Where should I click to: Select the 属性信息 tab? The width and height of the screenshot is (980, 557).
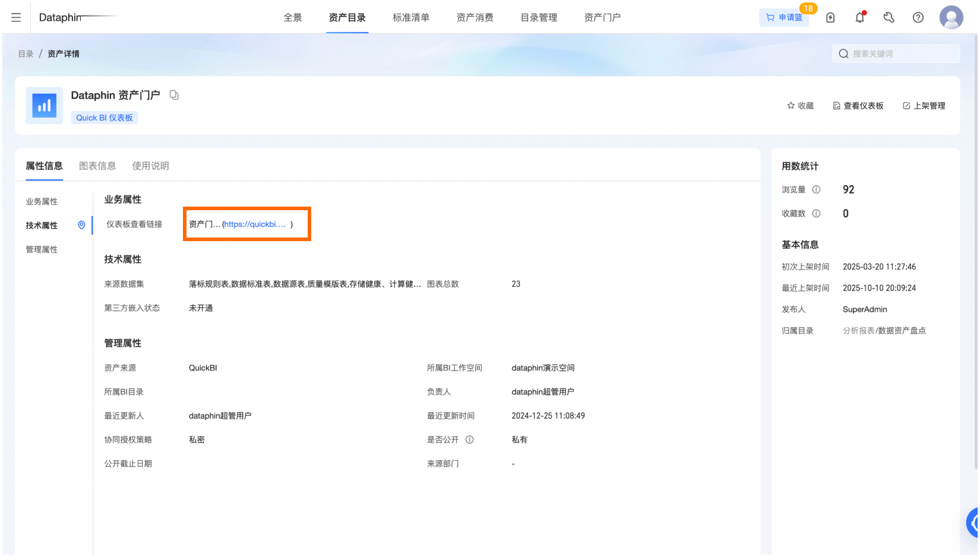tap(44, 166)
